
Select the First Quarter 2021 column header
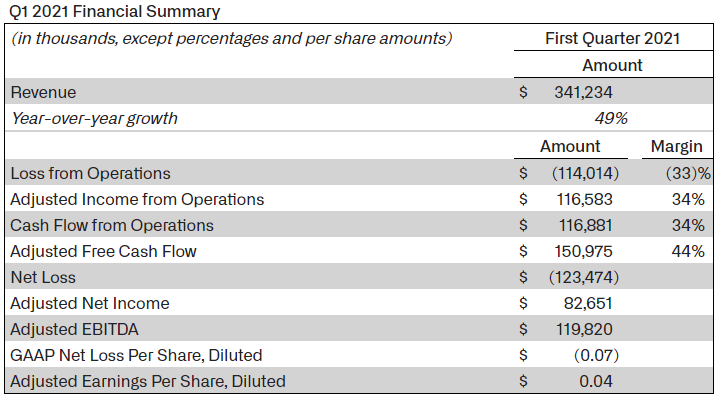[x=612, y=39]
